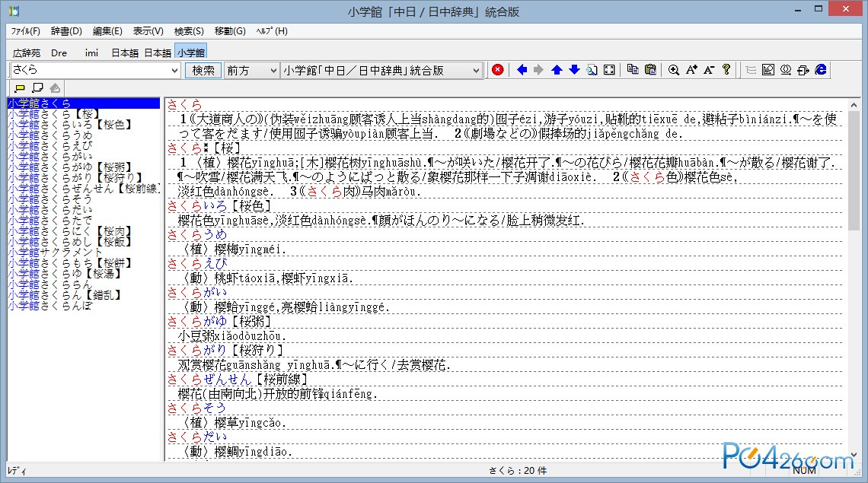
Task: Select さくらがり【桜狩り】 in the results list
Action: 75,177
